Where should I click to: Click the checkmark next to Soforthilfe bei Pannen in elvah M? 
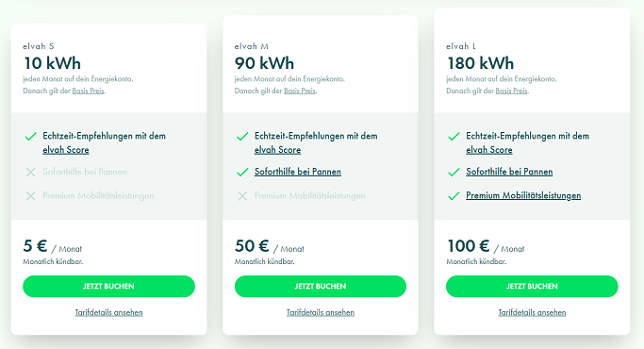click(242, 172)
